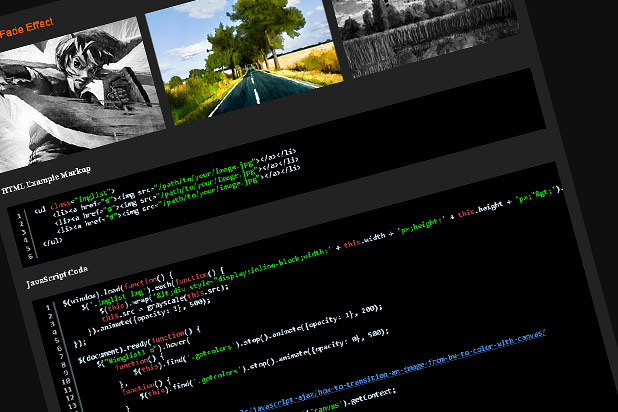Image resolution: width=618 pixels, height=412 pixels.
Task: Click the '.getContext' code fragment at the bottom
Action: coord(372,396)
